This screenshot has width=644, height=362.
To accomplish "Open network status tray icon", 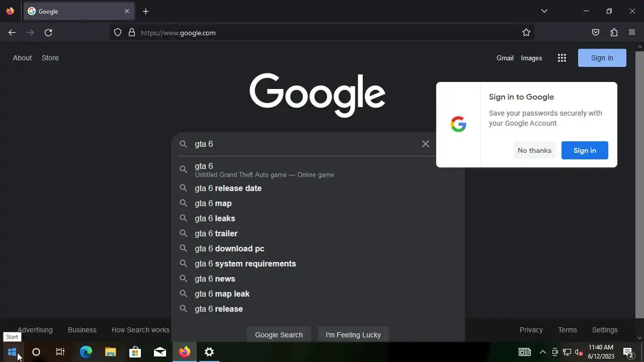I will point(567,352).
